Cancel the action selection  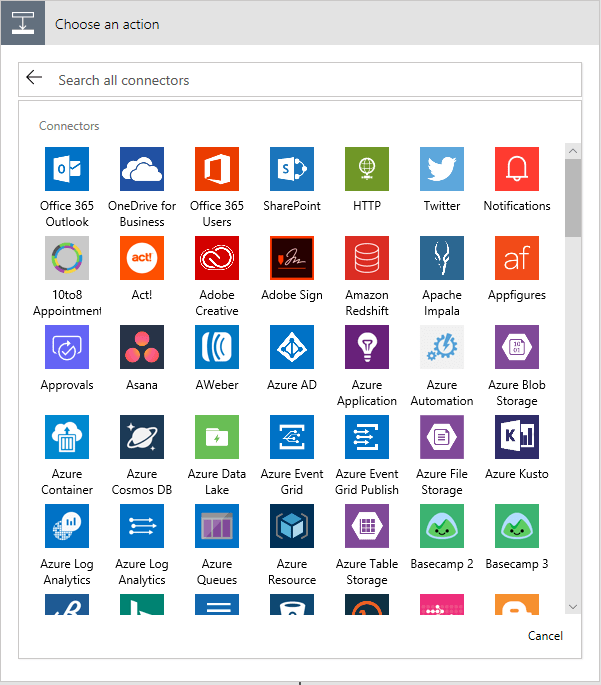tap(545, 636)
